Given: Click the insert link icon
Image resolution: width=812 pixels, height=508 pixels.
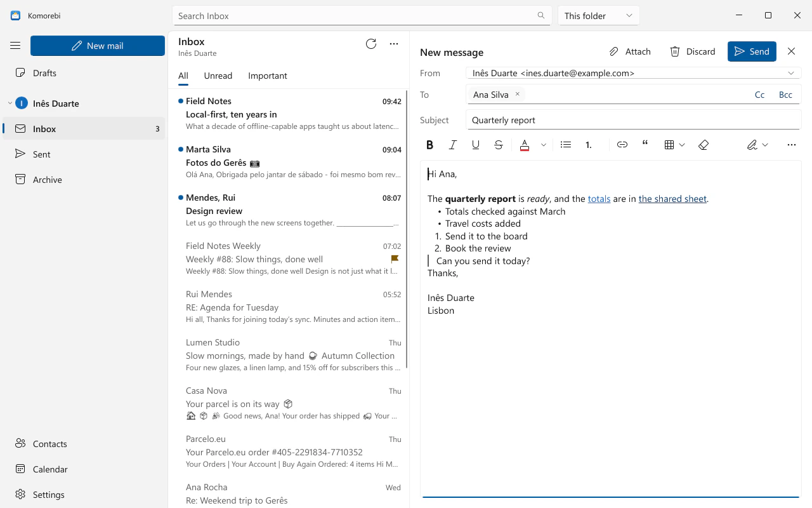Looking at the screenshot, I should tap(622, 145).
